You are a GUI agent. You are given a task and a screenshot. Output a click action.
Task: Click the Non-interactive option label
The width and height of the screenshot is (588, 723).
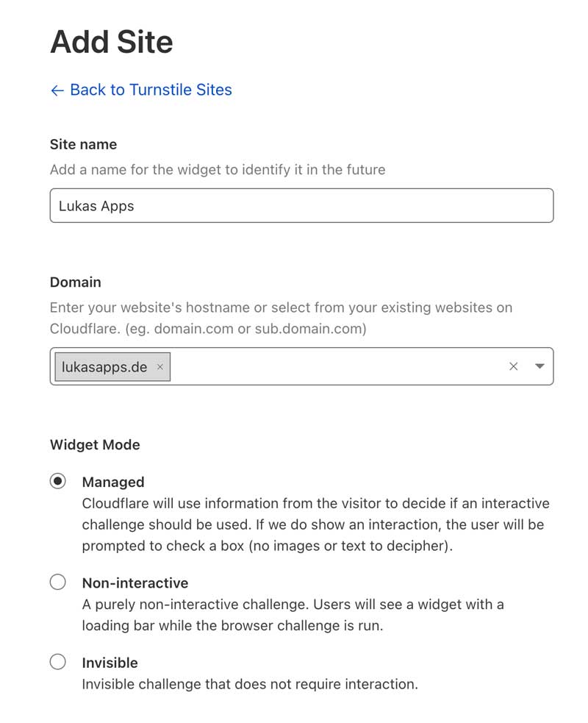pos(135,583)
